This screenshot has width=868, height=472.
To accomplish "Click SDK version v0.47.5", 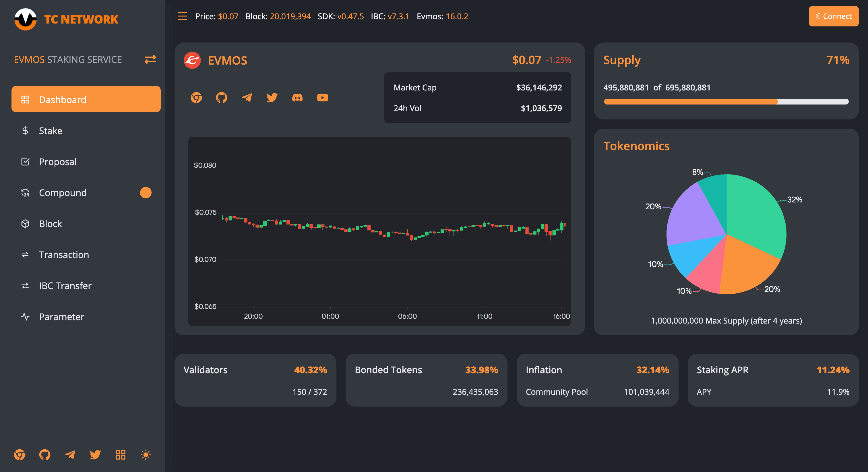I will coord(350,16).
